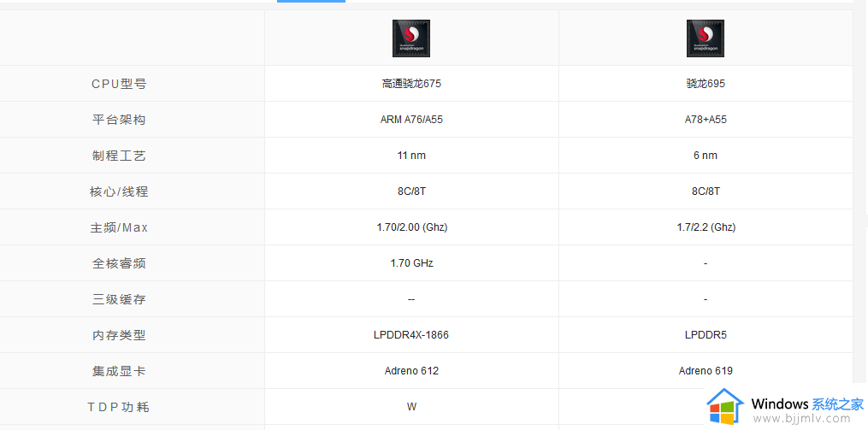Select the 'W' TDP value cell
Viewport: 868px width, 430px height.
pyautogui.click(x=411, y=407)
